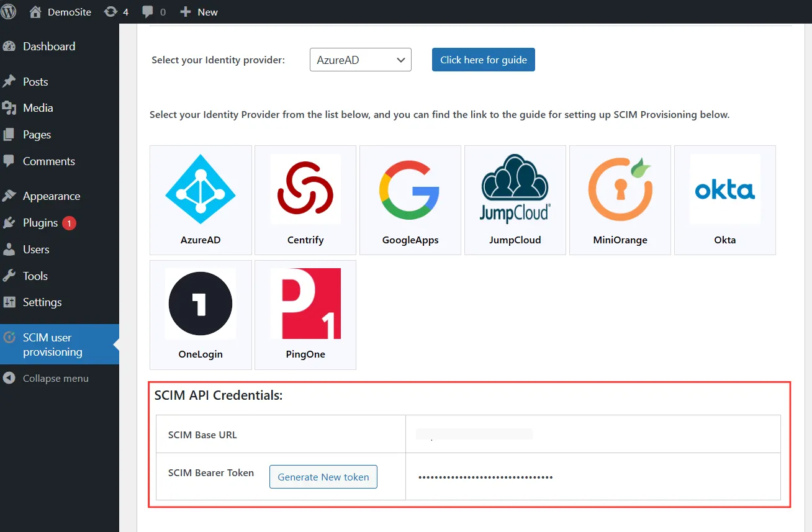
Task: Select the JumpCloud logo tile
Action: tap(515, 200)
